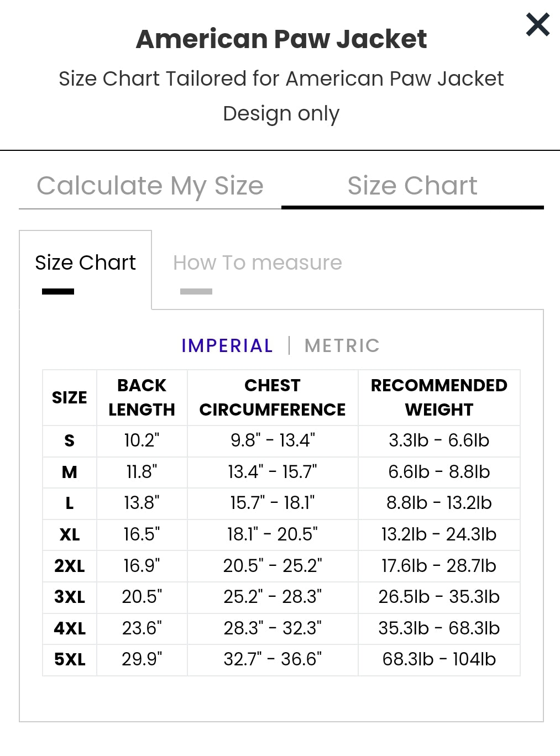
Task: Click the L size row label
Action: point(70,503)
